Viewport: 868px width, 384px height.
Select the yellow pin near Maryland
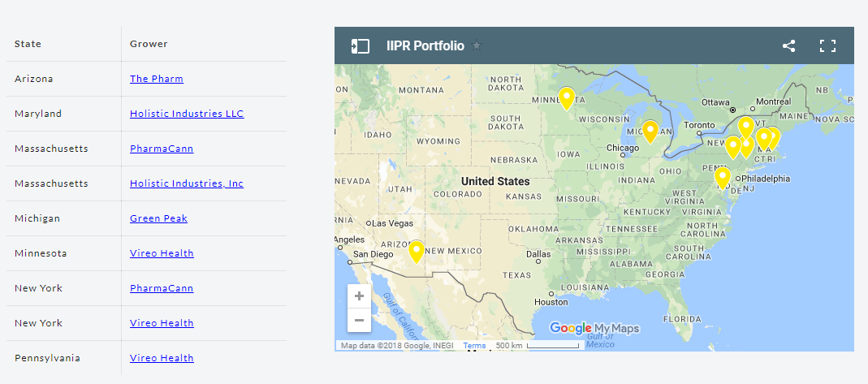coord(723,178)
